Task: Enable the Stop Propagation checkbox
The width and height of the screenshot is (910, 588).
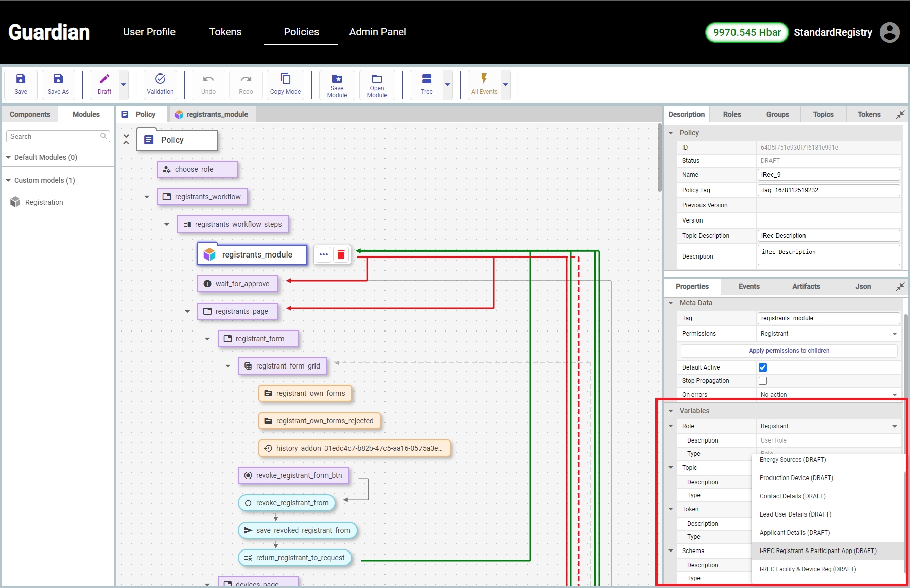Action: [762, 381]
